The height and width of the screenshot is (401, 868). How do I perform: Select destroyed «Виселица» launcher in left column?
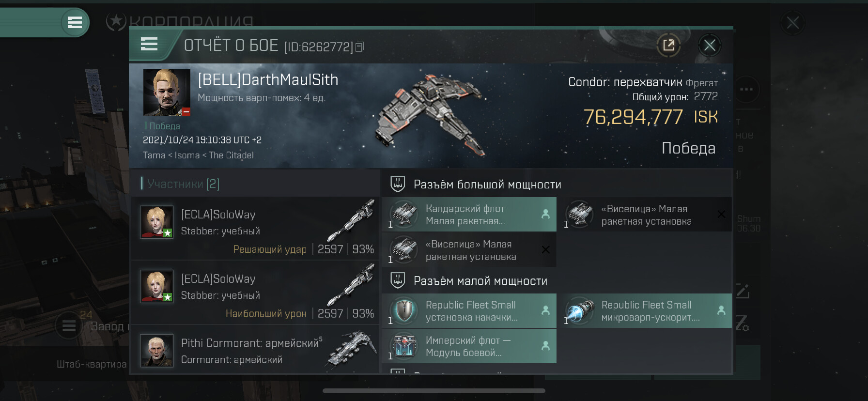469,249
